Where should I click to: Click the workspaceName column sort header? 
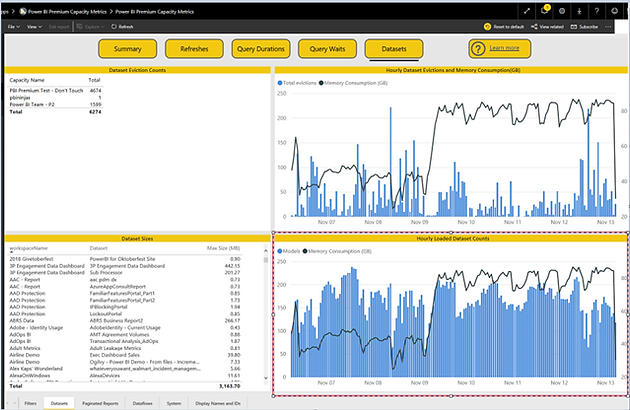click(29, 248)
